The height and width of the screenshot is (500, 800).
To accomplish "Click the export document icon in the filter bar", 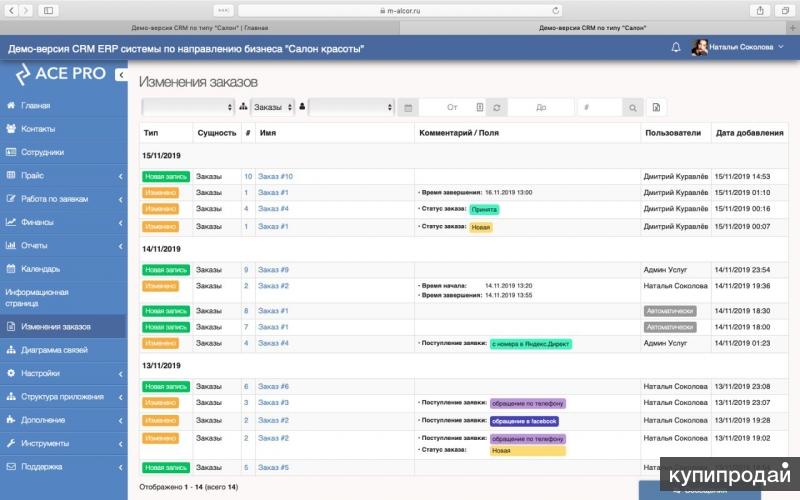I will coord(657,107).
